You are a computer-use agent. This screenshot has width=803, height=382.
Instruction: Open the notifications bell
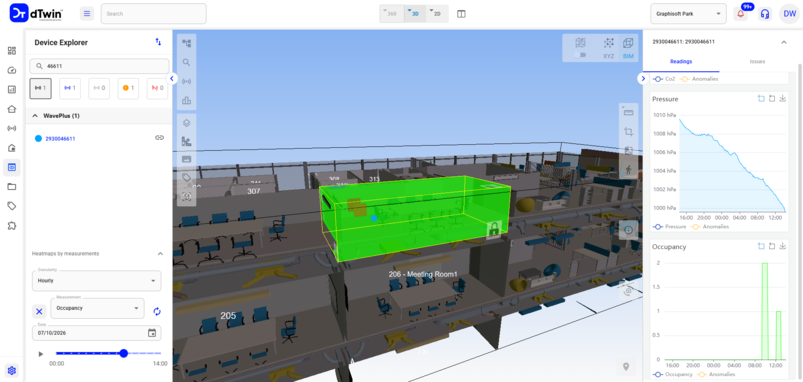click(x=741, y=14)
